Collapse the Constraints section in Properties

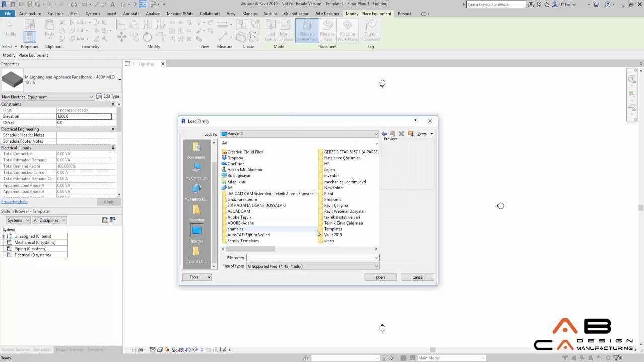(x=113, y=104)
